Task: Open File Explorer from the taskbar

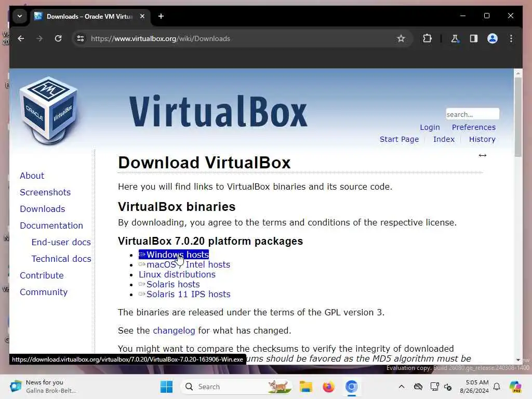Action: [305, 387]
